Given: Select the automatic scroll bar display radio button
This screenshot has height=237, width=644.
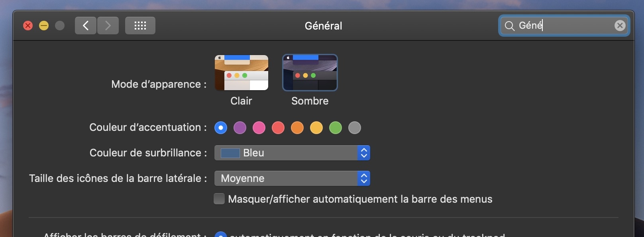Looking at the screenshot, I should [221, 235].
